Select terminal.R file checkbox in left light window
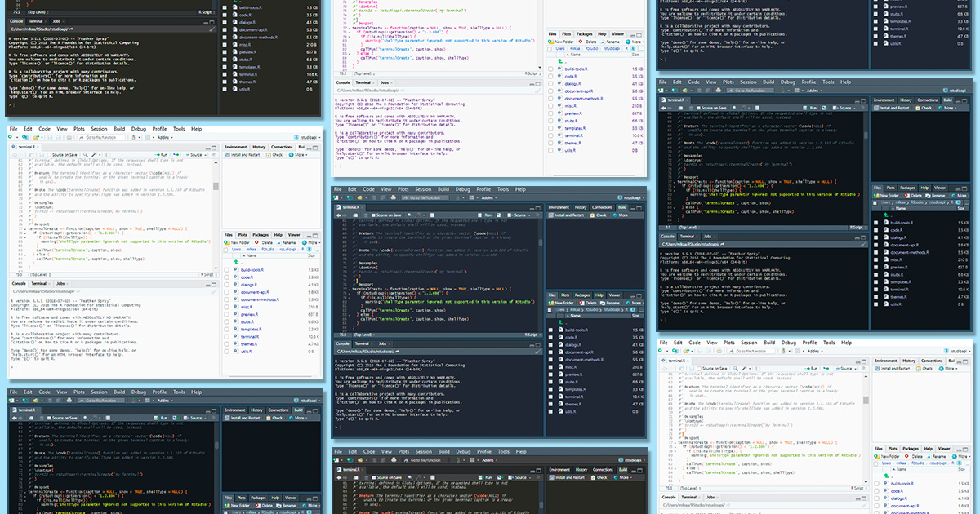 227,336
